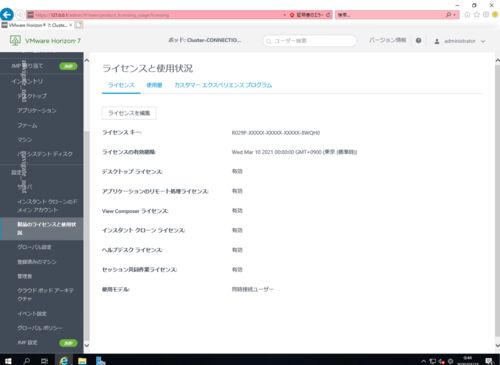Click the browser back arrow button
This screenshot has height=365, width=500.
tap(7, 15)
